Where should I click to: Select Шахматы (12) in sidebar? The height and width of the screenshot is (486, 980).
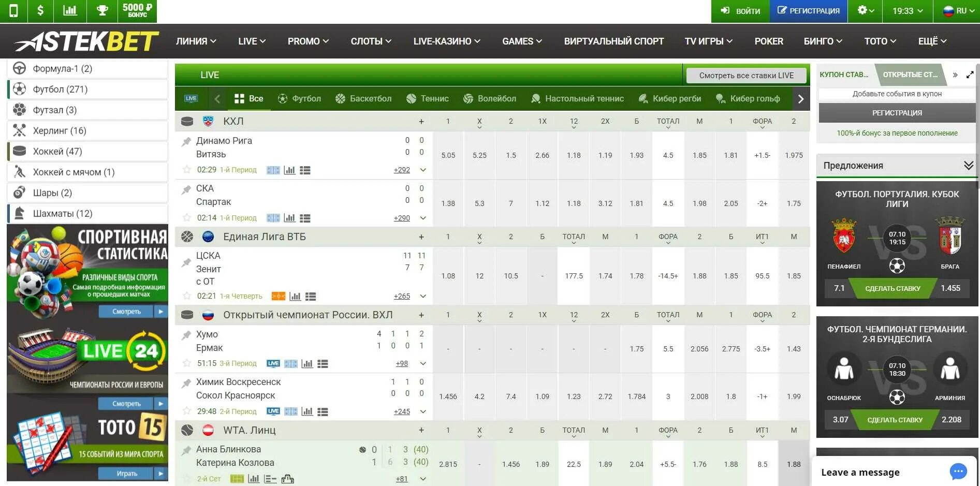[x=87, y=213]
